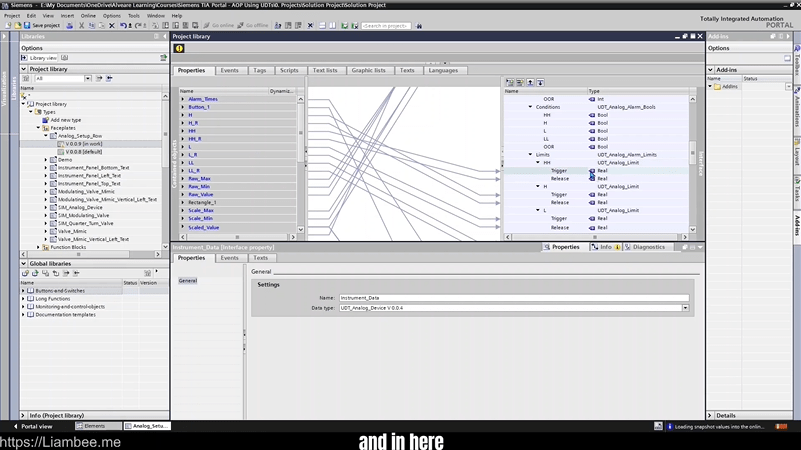Switch to the Scripts tab
The height and width of the screenshot is (450, 801).
coord(289,70)
